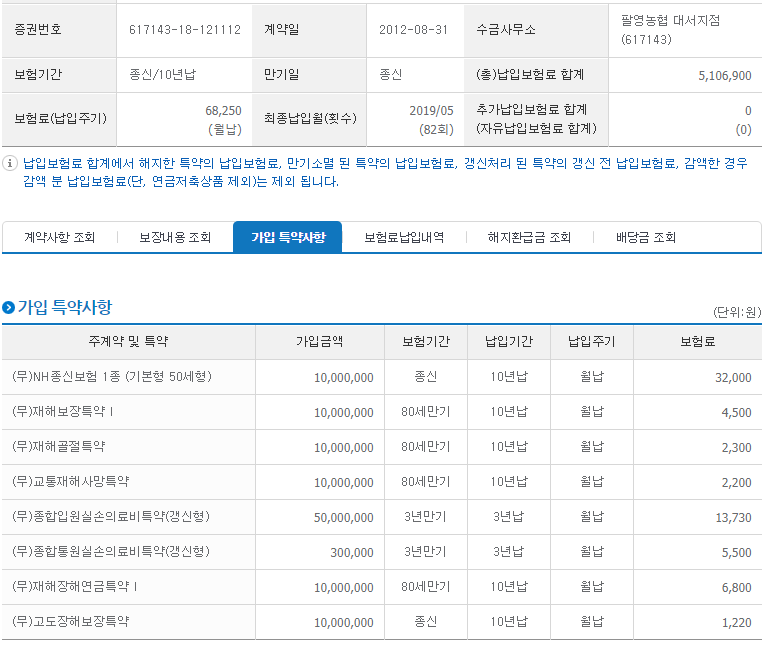Viewport: 773px width, 647px height.
Task: Select the (무)재해골절특약 row
Action: coord(382,447)
